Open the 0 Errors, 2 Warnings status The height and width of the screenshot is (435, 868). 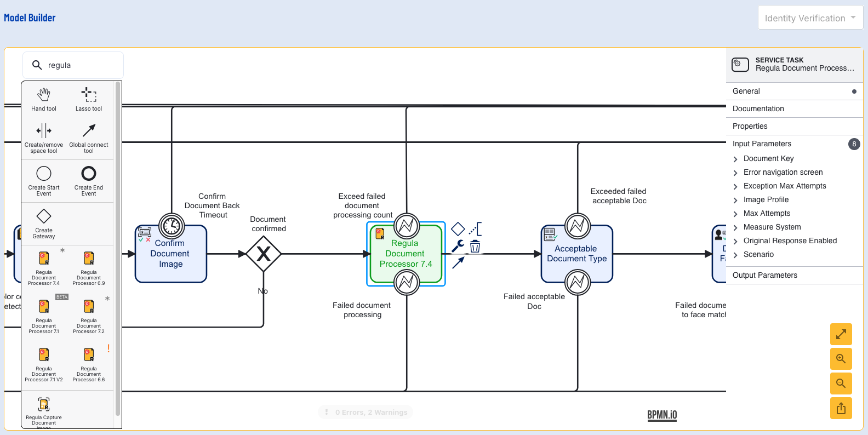pyautogui.click(x=366, y=412)
